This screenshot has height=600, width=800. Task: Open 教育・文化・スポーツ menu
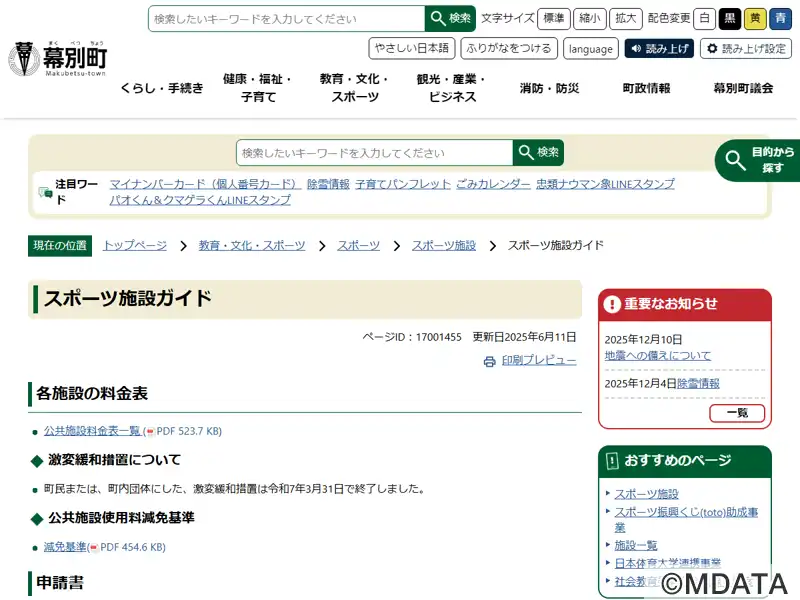pyautogui.click(x=355, y=88)
